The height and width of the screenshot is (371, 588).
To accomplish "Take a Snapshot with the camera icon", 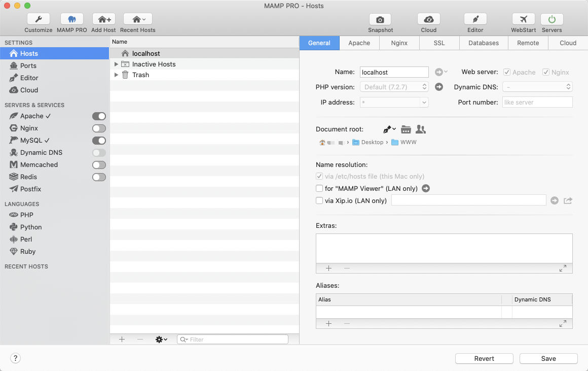I will [x=380, y=19].
